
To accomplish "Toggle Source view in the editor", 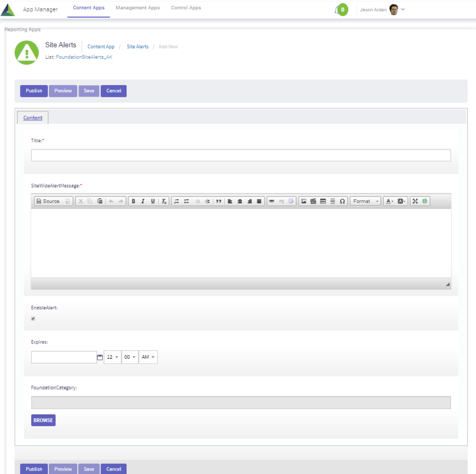I will [x=48, y=201].
